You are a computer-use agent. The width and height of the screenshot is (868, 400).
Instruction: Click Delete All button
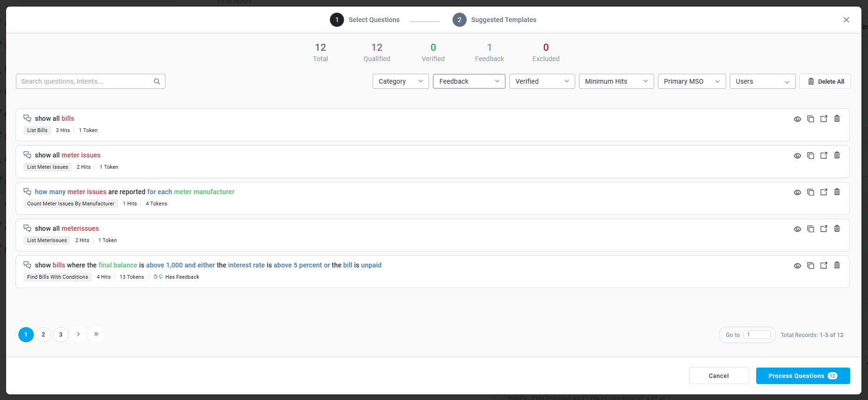click(x=825, y=81)
